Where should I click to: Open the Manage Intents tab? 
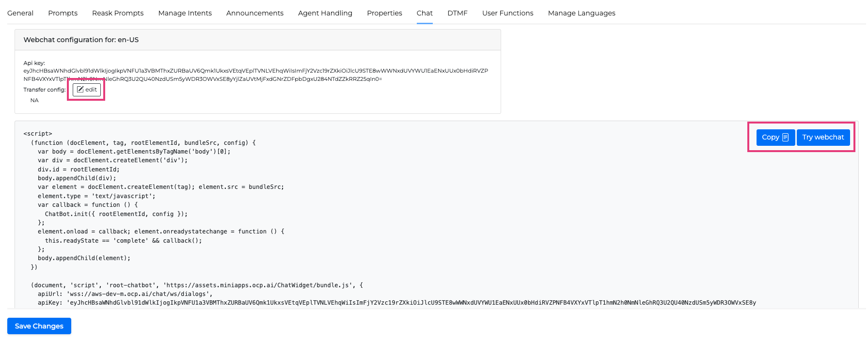coord(185,13)
